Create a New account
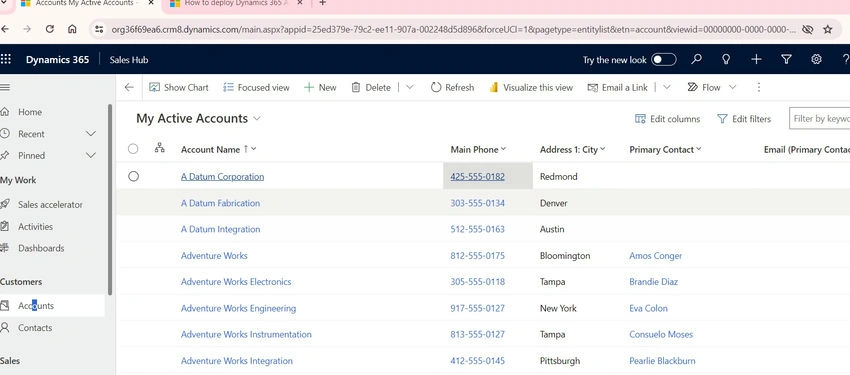 (320, 87)
